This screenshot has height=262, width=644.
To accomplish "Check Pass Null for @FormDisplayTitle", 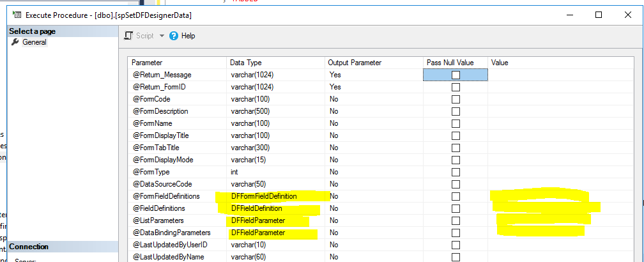I will [x=456, y=135].
